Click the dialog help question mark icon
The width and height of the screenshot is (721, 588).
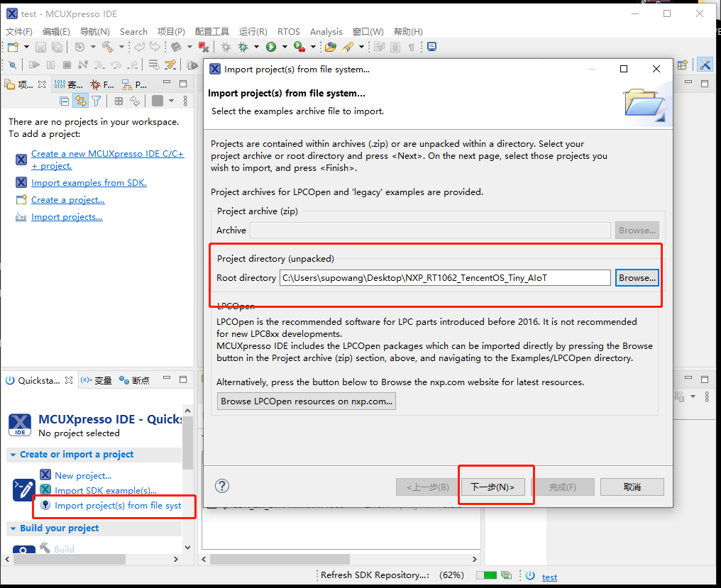click(x=222, y=486)
